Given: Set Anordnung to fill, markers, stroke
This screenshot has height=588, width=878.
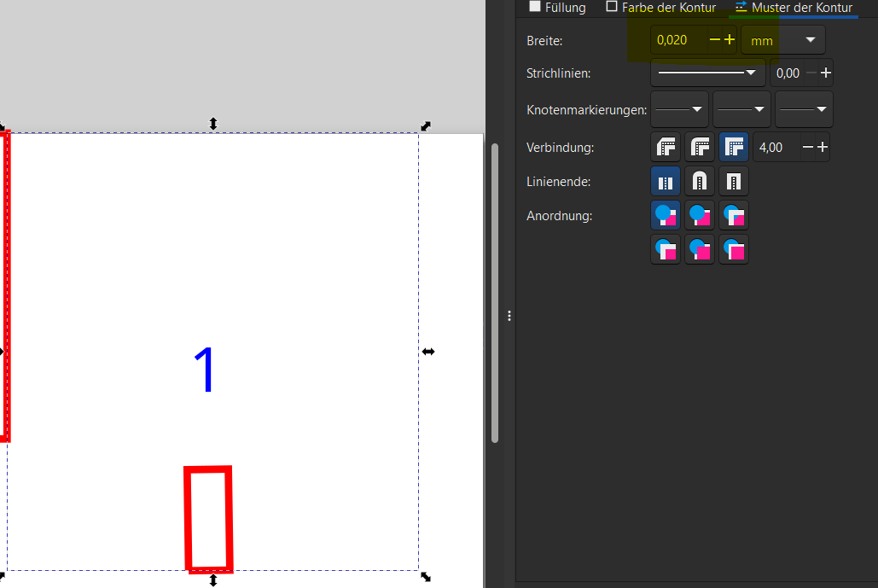Looking at the screenshot, I should tap(734, 216).
